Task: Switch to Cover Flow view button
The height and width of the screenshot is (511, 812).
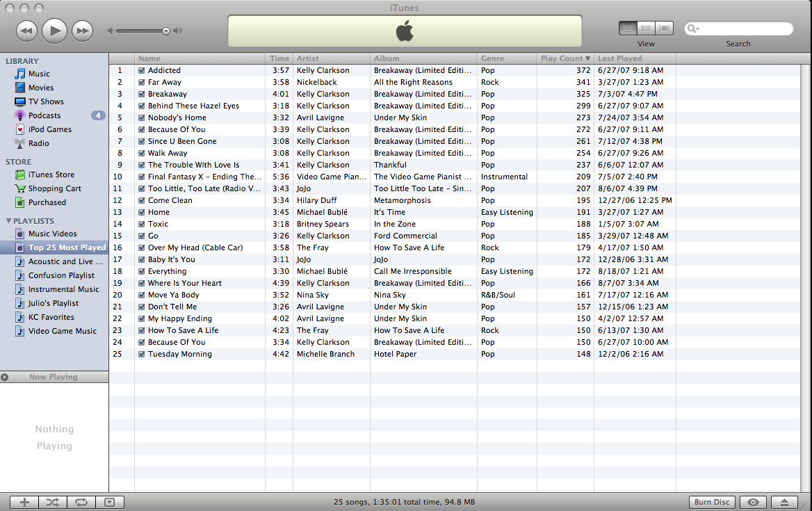Action: pyautogui.click(x=664, y=28)
